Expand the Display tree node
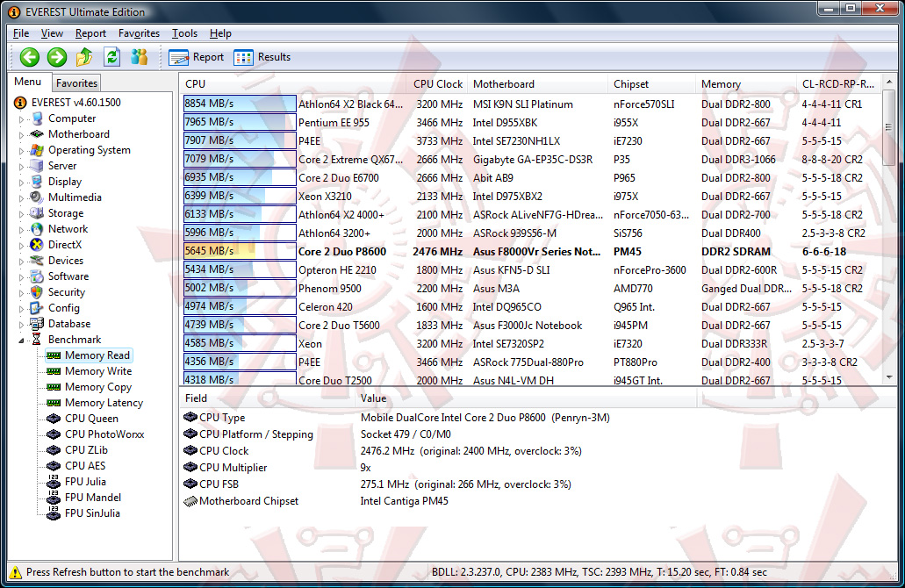The height and width of the screenshot is (588, 905). [21, 183]
